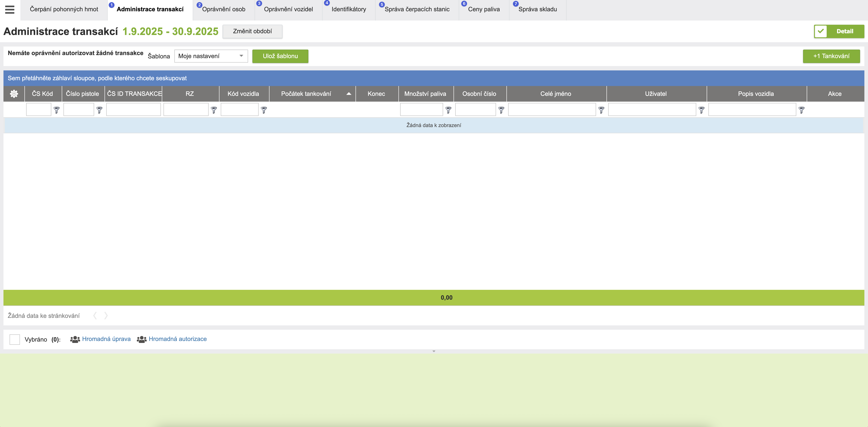868x427 pixels.
Task: Toggle the Detail checkbox button
Action: tap(821, 31)
